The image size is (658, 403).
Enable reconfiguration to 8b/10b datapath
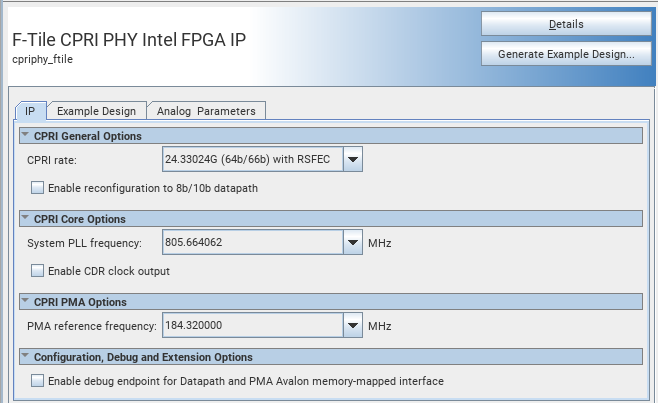point(38,187)
